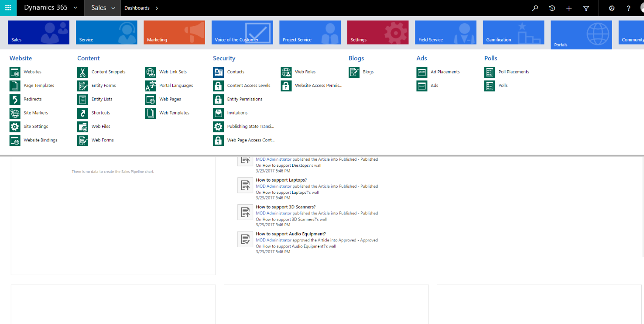The image size is (644, 324).
Task: Click the Websites globe icon
Action: tap(15, 72)
